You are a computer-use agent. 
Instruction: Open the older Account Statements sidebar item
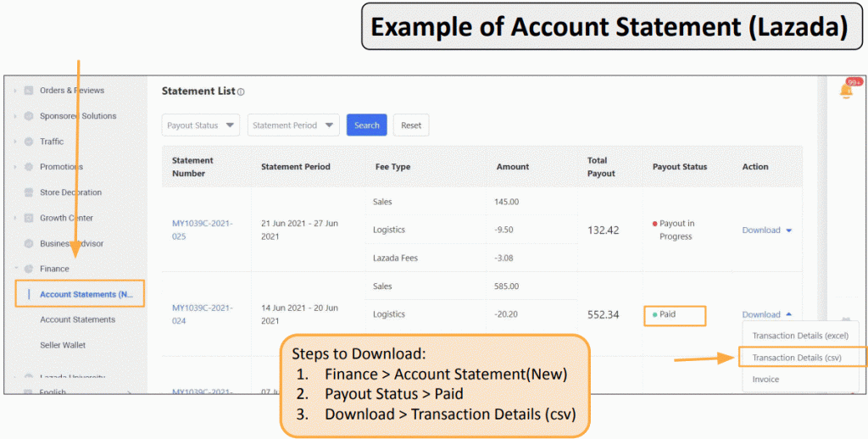77,320
